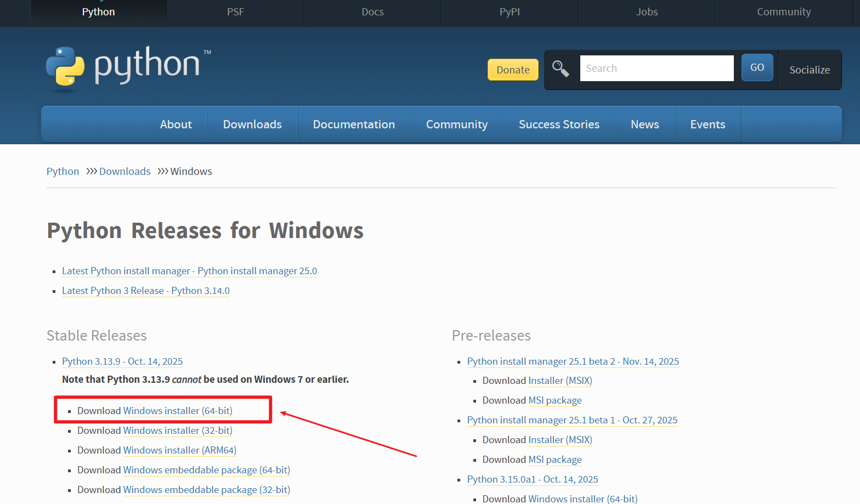Open Python 3.15.0a1 - Oct. 14, 2025 link
The height and width of the screenshot is (504, 860).
coord(533,479)
